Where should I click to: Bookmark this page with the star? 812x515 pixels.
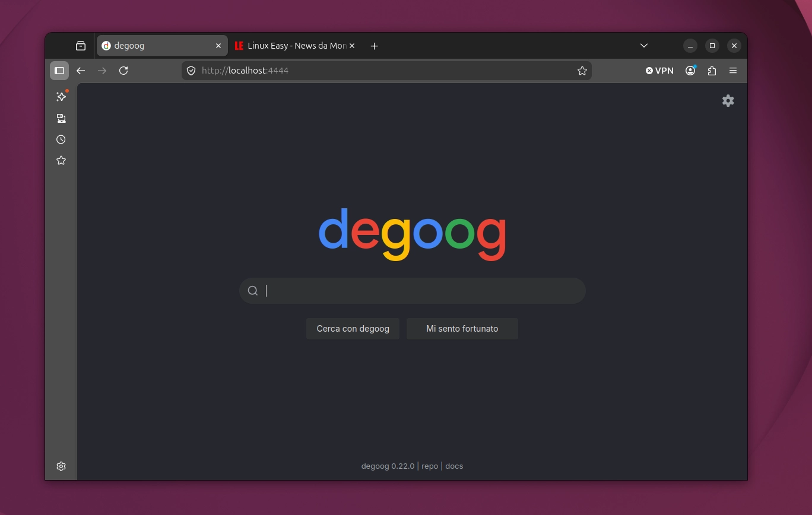582,71
